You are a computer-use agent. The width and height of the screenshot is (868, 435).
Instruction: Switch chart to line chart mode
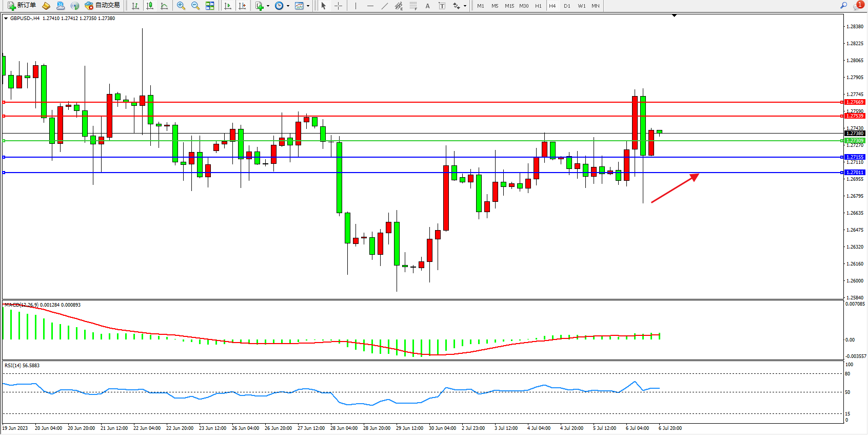pos(164,6)
